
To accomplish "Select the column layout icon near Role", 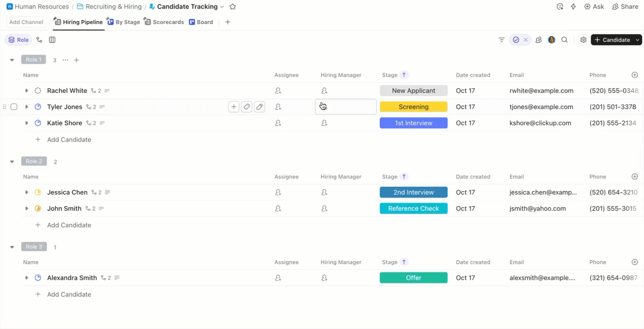I will (x=52, y=40).
